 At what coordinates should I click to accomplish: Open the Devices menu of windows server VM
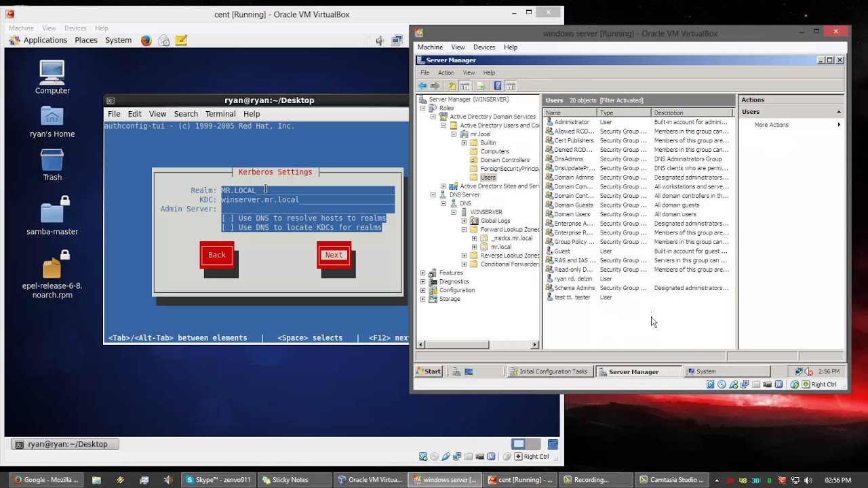pyautogui.click(x=484, y=47)
